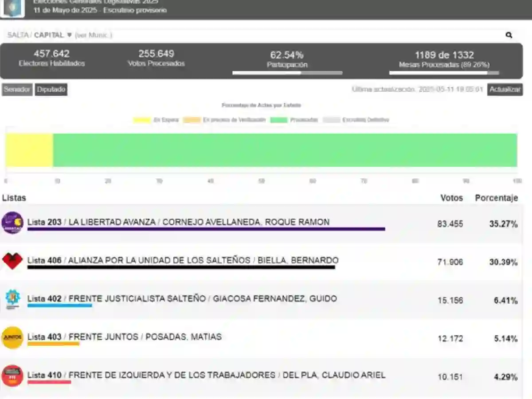Click the "Porcentaje" column header
This screenshot has height=399, width=532.
tap(497, 198)
